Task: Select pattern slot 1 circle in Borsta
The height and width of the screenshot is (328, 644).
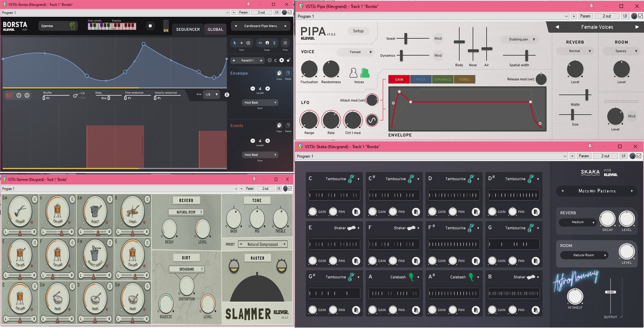Action: [19, 95]
